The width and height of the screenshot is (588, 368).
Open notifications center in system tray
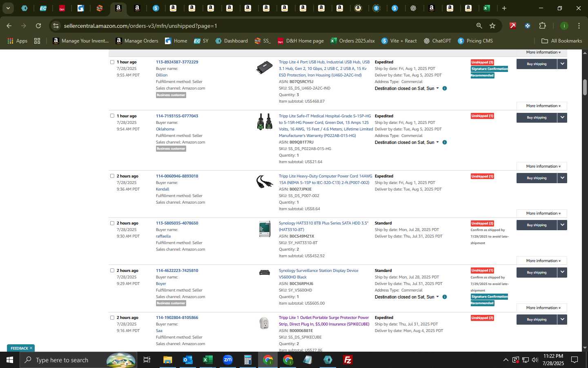pyautogui.click(x=574, y=360)
